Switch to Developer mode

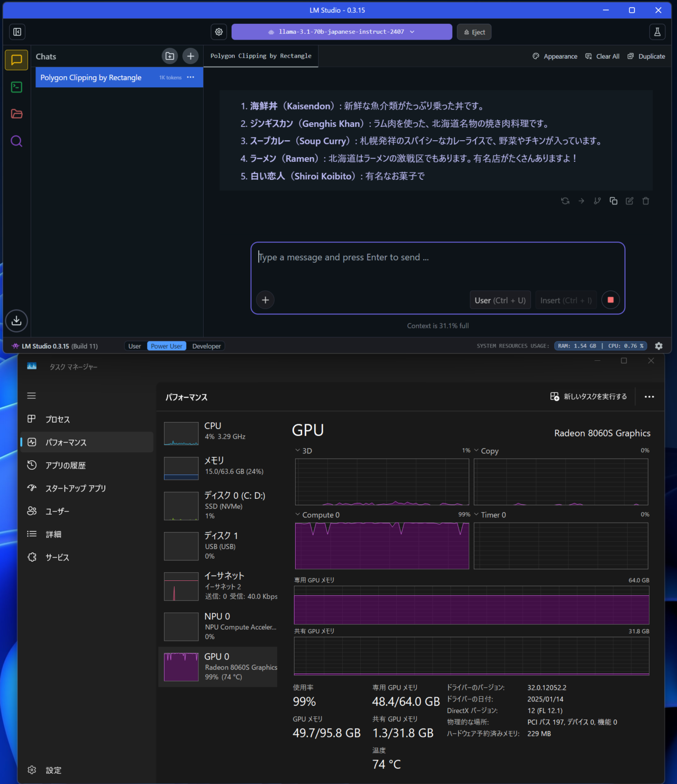tap(206, 346)
